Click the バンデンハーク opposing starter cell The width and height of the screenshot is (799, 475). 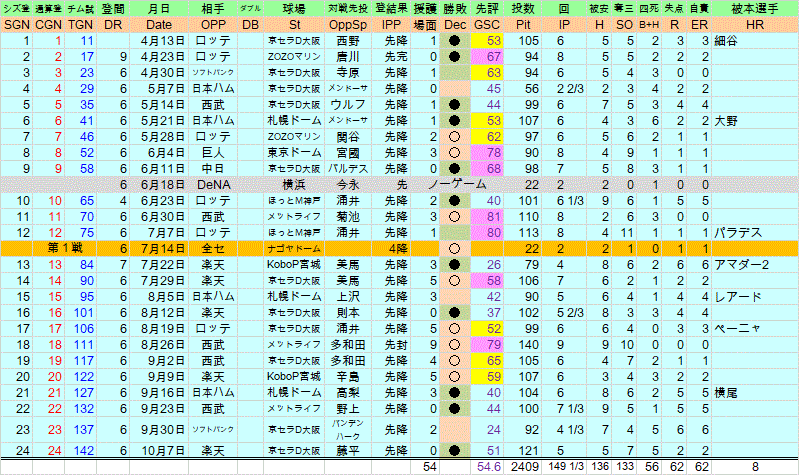348,430
